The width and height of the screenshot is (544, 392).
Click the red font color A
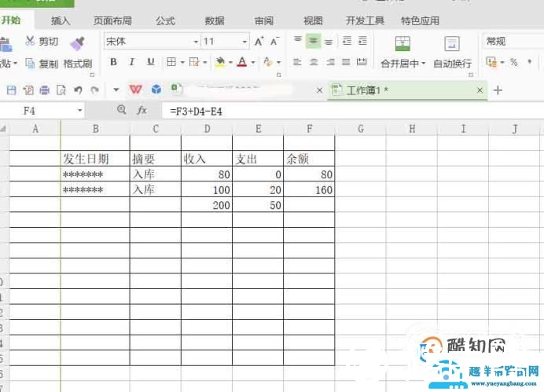tap(242, 62)
